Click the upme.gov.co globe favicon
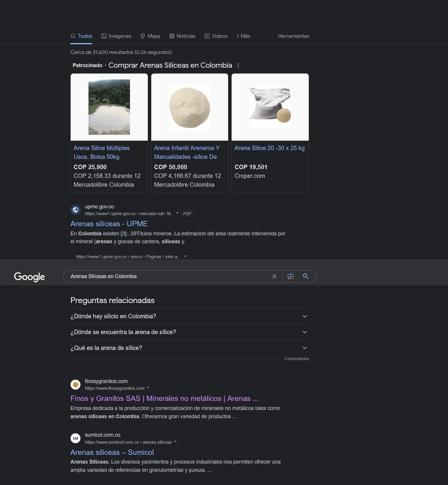Viewport: 448px width, 485px height. 76,210
